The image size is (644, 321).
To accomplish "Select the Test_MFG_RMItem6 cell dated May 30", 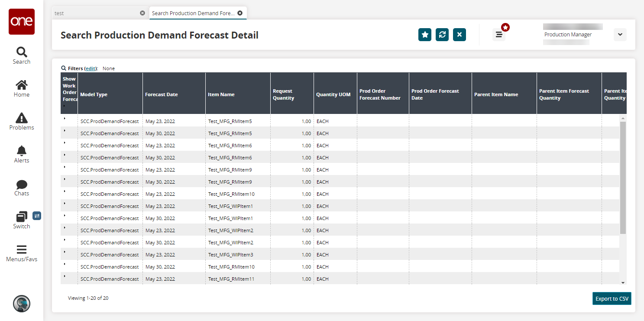I will (x=238, y=158).
